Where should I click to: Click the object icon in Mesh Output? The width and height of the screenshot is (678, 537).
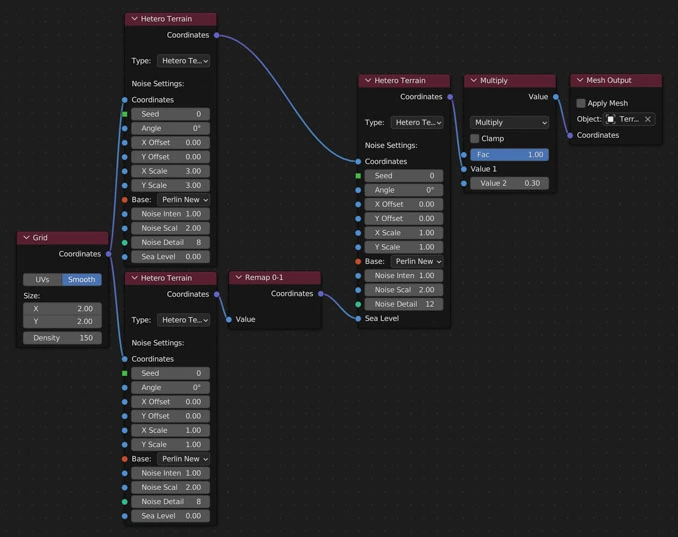click(611, 119)
